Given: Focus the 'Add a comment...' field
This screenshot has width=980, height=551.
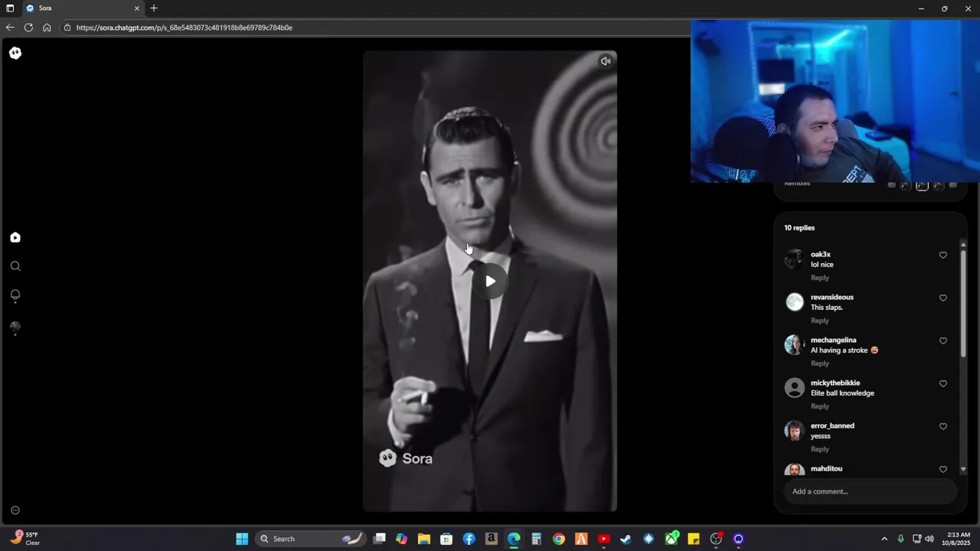Looking at the screenshot, I should [870, 491].
